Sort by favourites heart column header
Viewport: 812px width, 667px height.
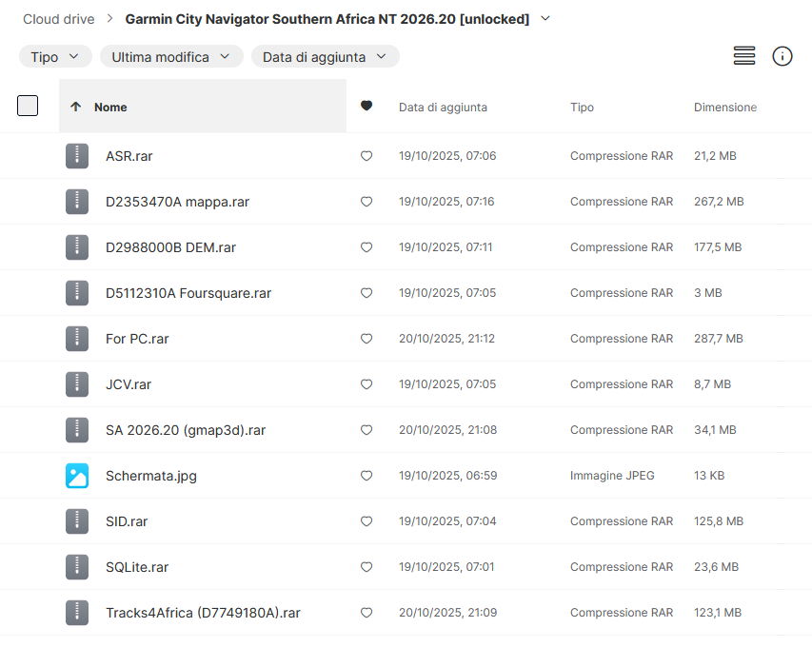366,106
